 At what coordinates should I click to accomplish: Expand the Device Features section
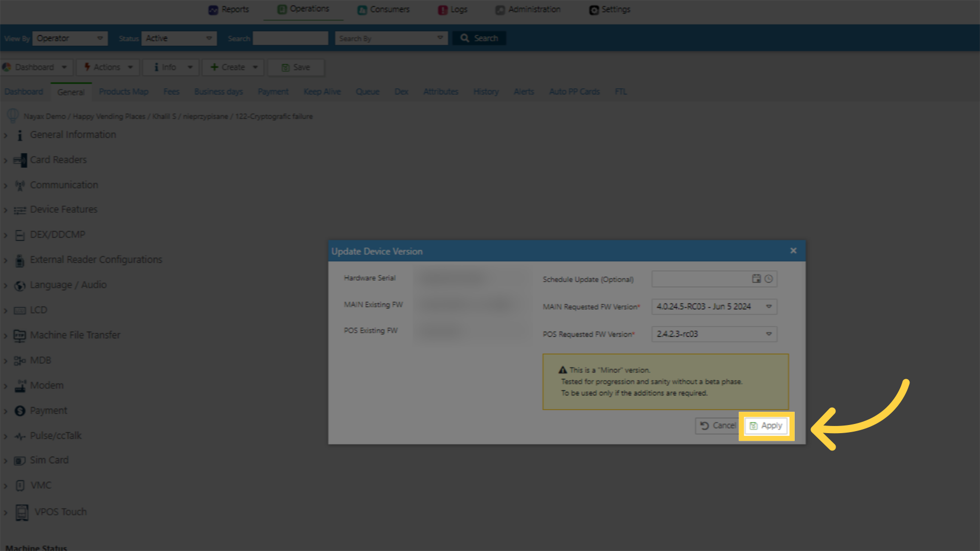point(6,210)
